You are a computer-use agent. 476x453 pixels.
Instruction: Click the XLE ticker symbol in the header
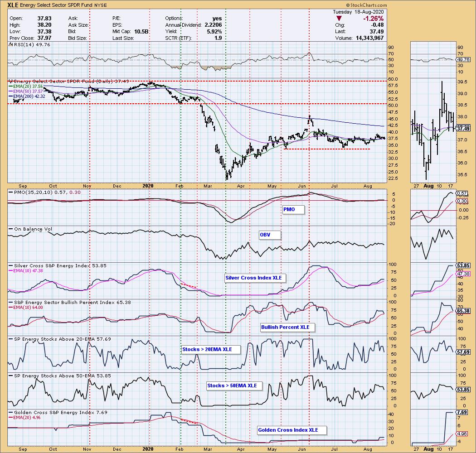(x=12, y=5)
